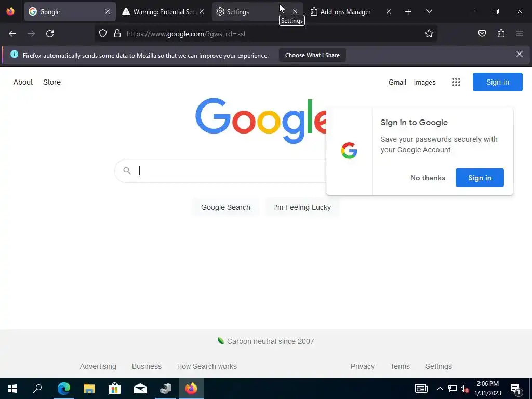This screenshot has height=399, width=532.
Task: Open Firefox application hamburger menu
Action: 519,34
